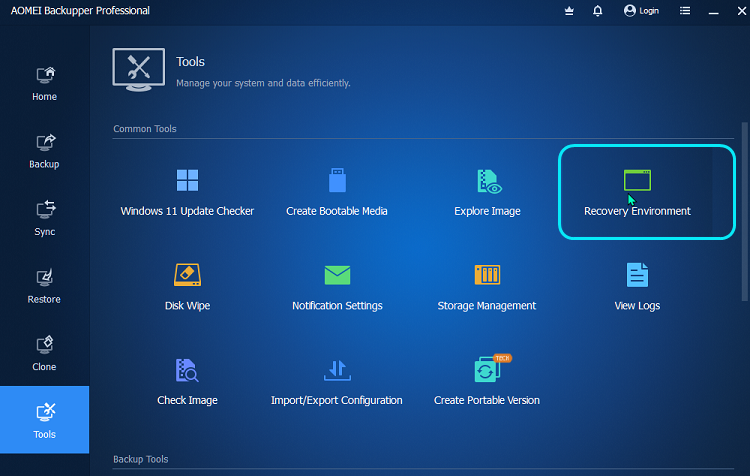Close the AOMEI Backupper window
This screenshot has width=750, height=476.
(x=742, y=11)
